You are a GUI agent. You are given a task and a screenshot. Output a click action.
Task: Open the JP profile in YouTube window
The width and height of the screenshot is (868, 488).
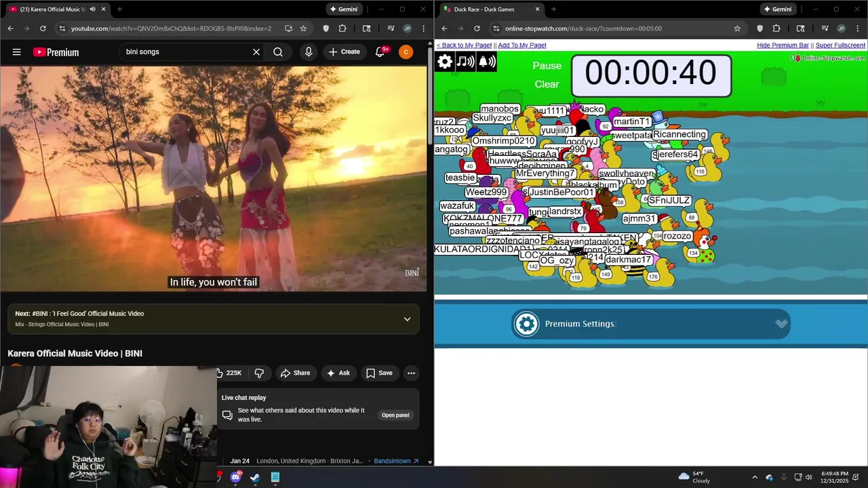407,28
